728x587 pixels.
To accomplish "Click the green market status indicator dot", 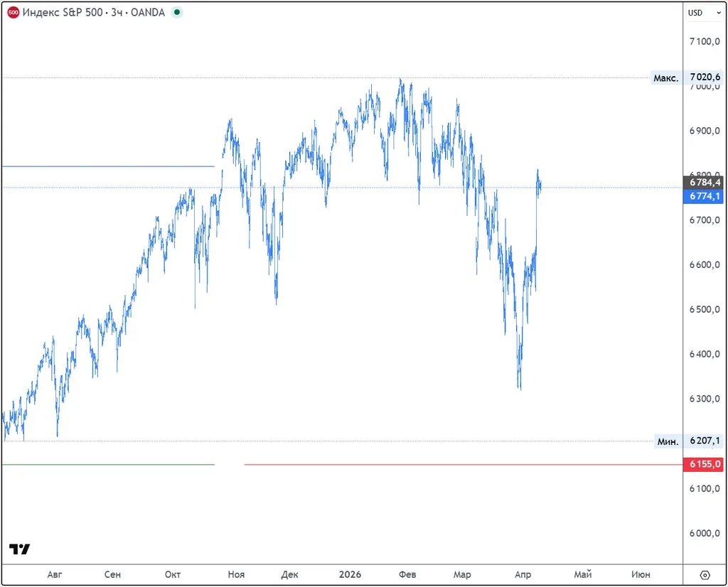I will click(177, 13).
